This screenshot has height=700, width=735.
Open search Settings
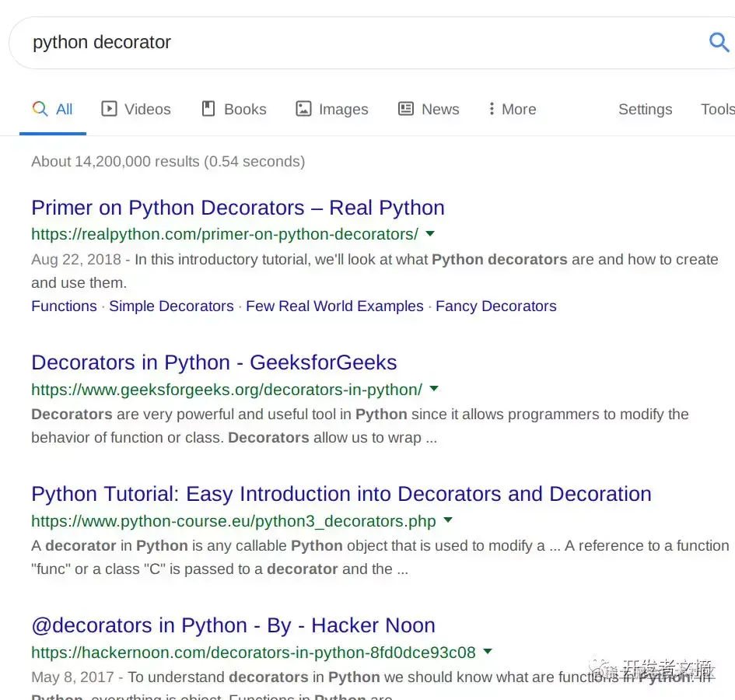pos(646,109)
